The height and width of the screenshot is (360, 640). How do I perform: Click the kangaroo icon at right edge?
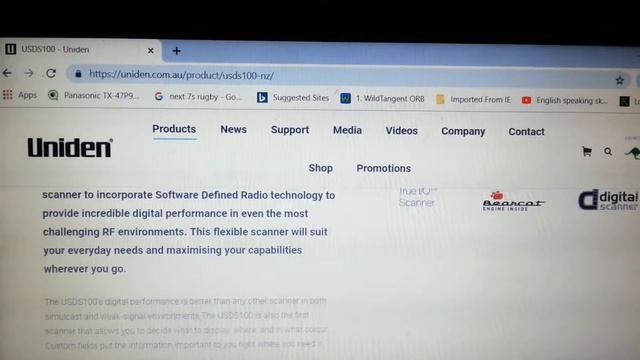633,153
